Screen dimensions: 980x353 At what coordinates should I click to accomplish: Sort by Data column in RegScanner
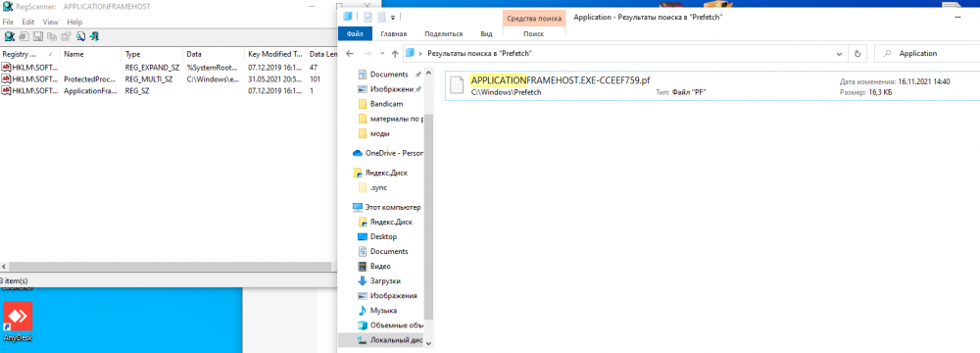214,55
